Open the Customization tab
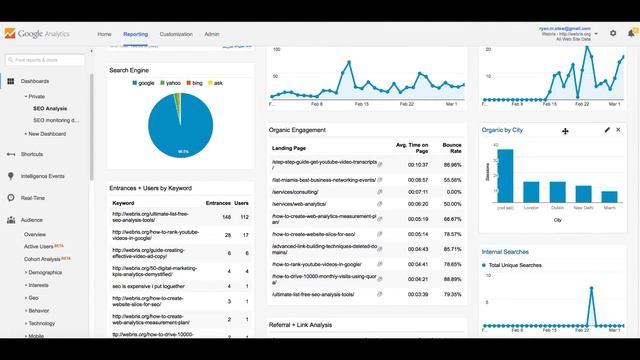Screen dimensions: 640x360 coord(176,34)
